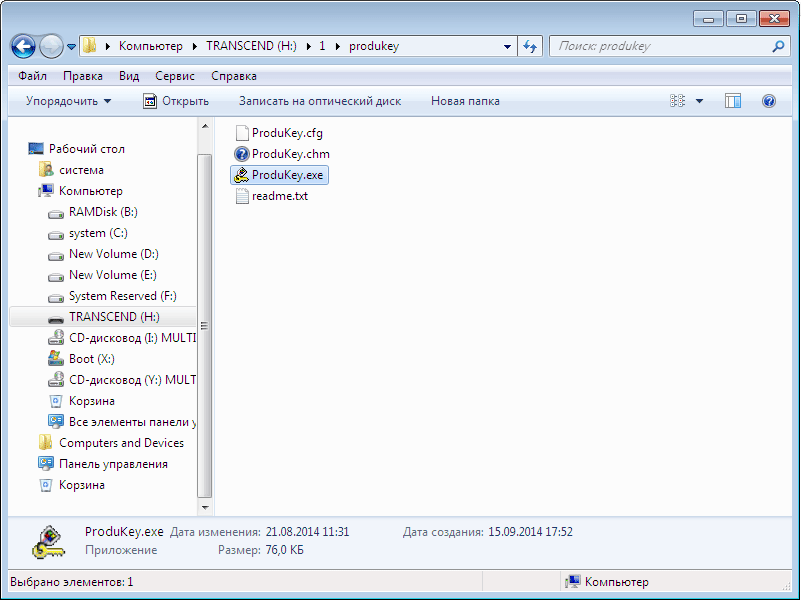Open the Сервис menu
This screenshot has height=600, width=801.
pos(175,76)
